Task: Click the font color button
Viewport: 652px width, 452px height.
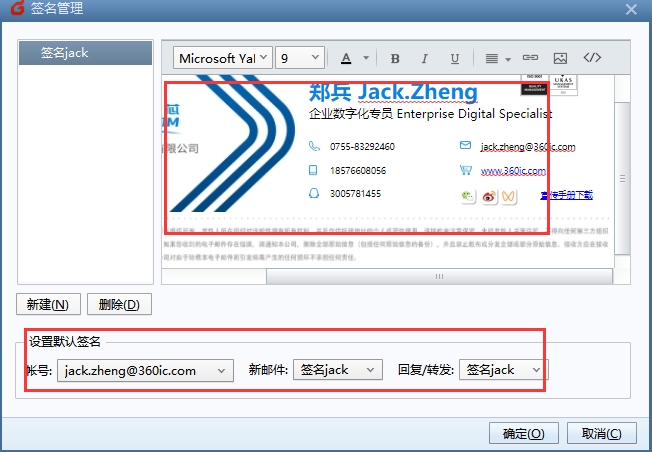Action: tap(346, 58)
